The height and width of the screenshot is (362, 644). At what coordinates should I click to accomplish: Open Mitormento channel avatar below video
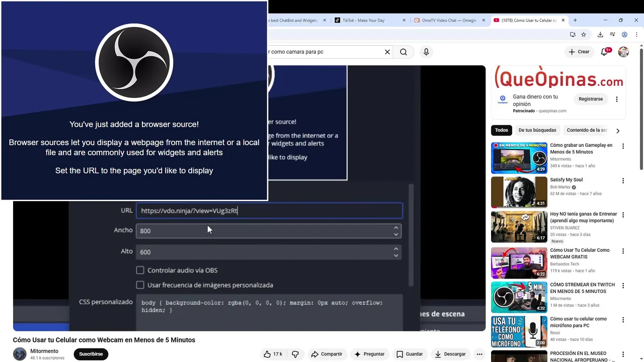tap(20, 354)
